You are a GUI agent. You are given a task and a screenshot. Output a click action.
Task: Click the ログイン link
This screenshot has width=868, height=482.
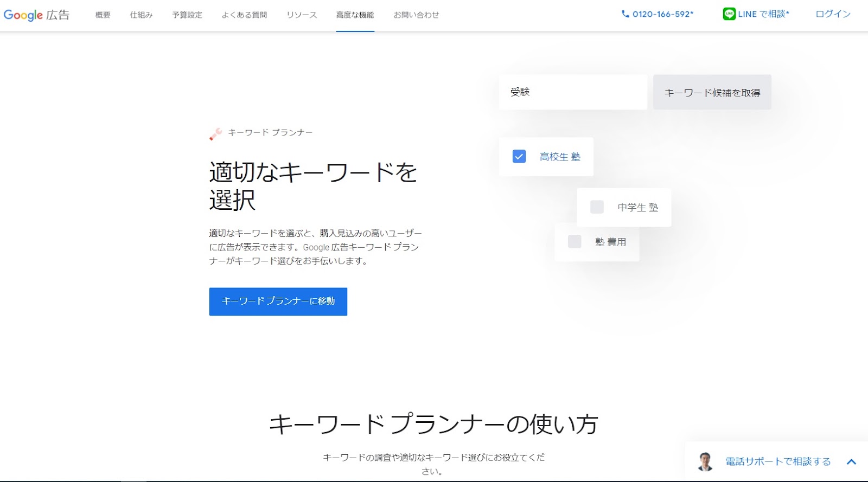[833, 14]
